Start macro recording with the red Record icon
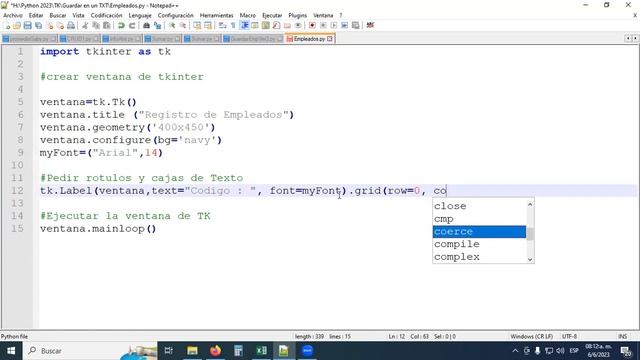Image resolution: width=640 pixels, height=360 pixels. (312, 25)
